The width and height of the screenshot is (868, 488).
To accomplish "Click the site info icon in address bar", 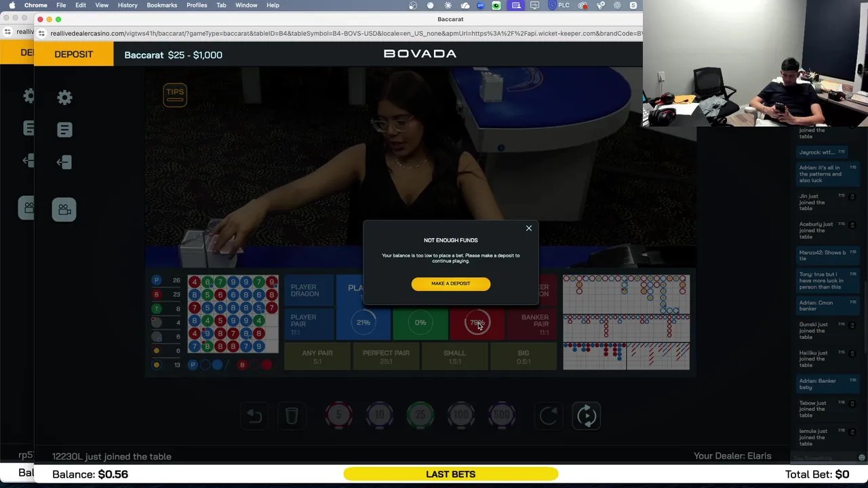I will (41, 33).
